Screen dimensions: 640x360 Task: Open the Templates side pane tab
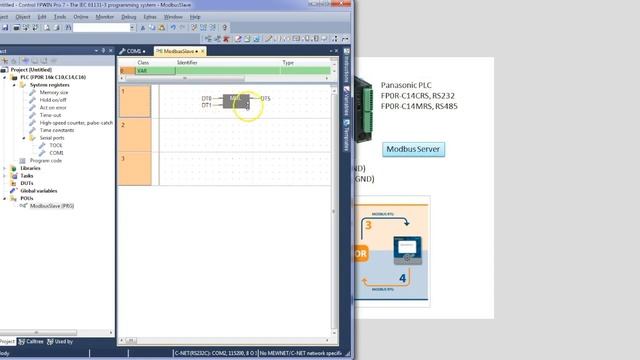[x=347, y=136]
